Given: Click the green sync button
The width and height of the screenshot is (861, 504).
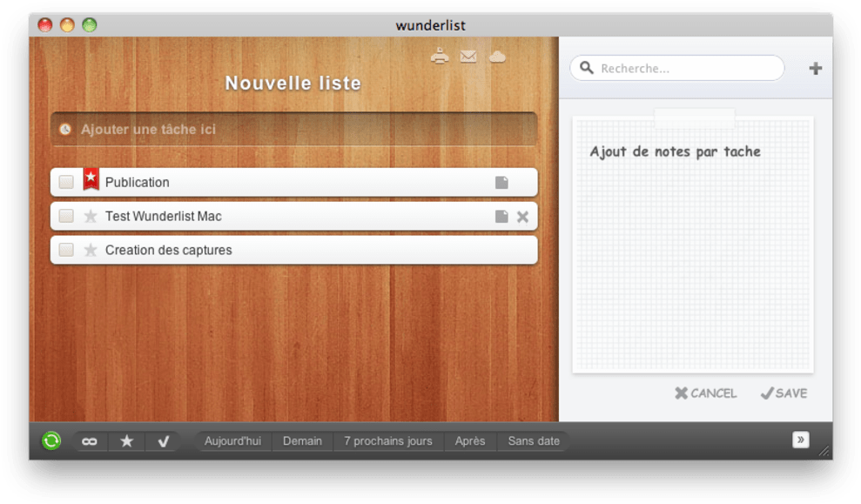Looking at the screenshot, I should [x=51, y=440].
